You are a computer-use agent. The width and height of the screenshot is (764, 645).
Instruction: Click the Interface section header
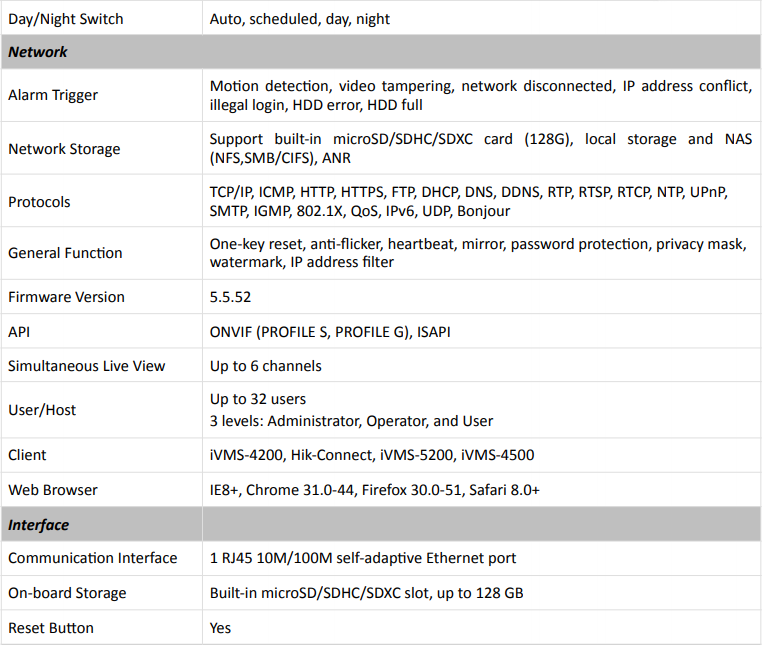click(38, 525)
